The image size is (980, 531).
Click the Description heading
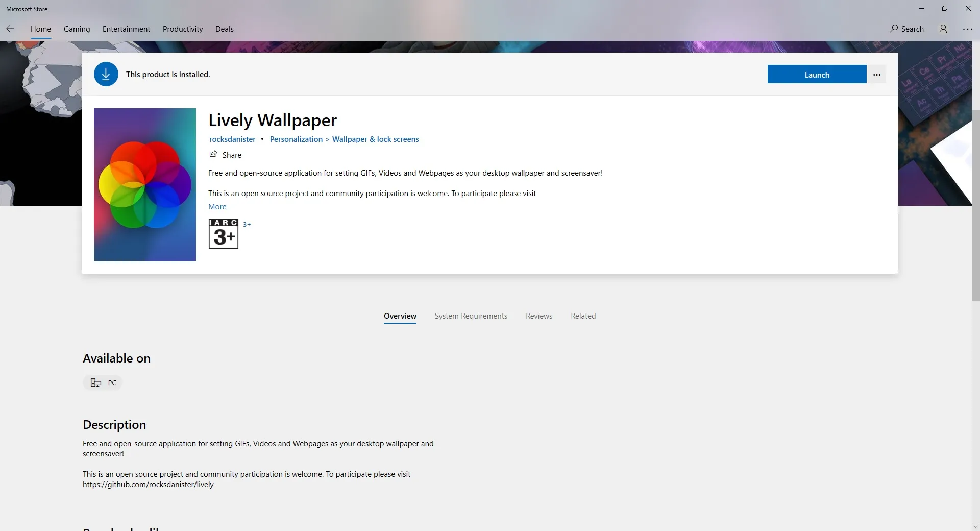114,425
